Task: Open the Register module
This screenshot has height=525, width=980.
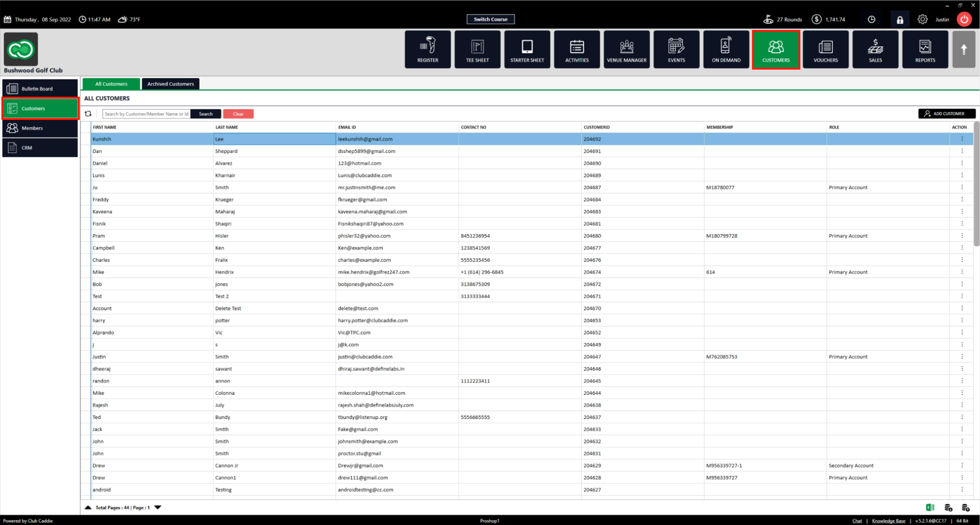Action: pos(428,49)
